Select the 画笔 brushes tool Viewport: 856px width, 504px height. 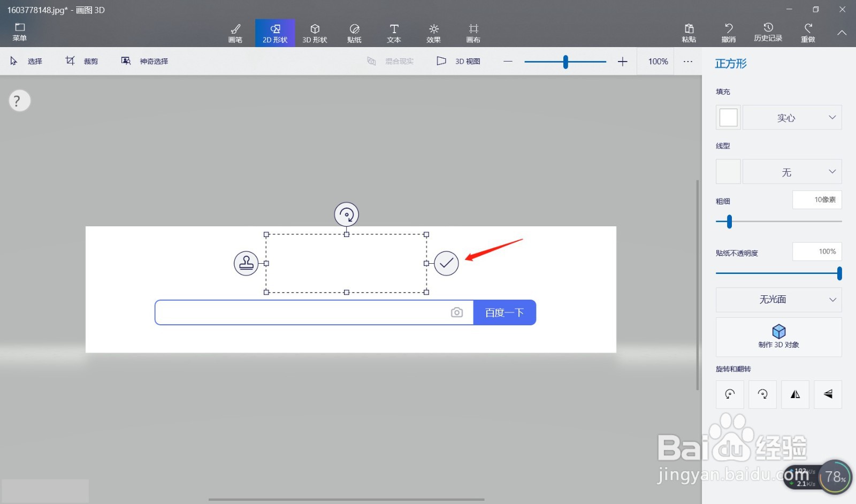pos(235,33)
